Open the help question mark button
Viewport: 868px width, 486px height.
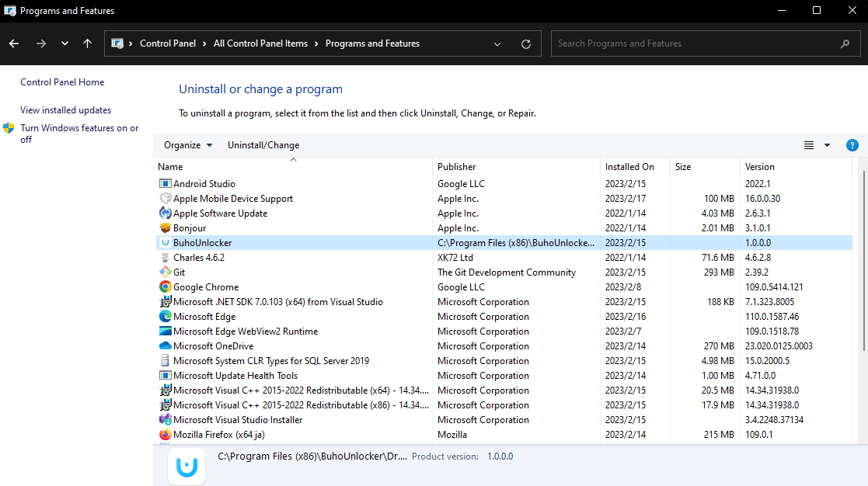(x=852, y=145)
